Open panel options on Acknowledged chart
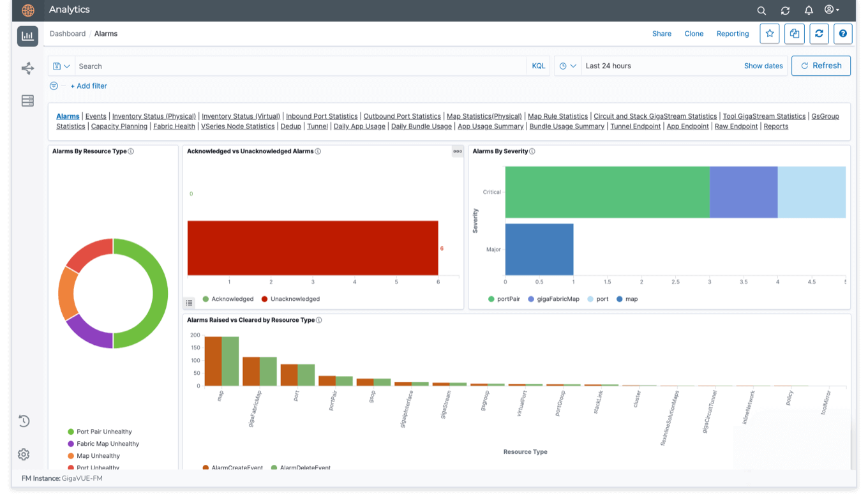The width and height of the screenshot is (868, 498). [458, 151]
